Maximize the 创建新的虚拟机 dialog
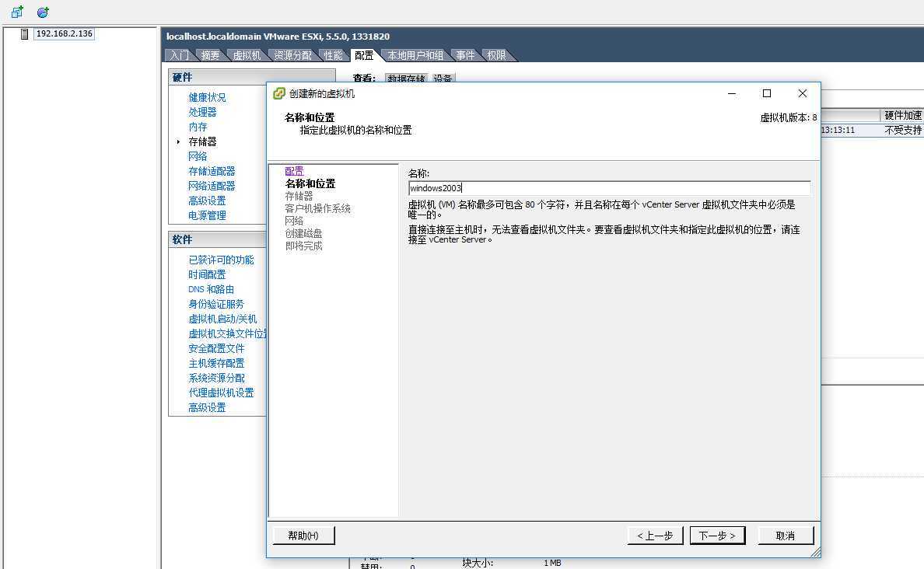The height and width of the screenshot is (569, 924). click(767, 93)
